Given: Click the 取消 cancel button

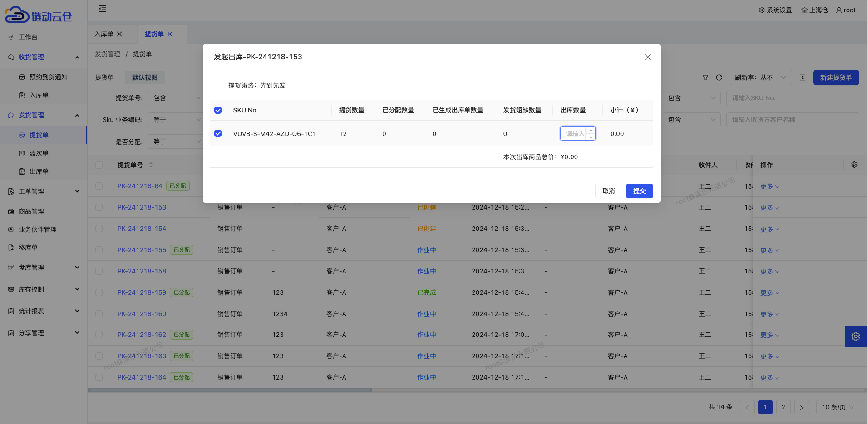Looking at the screenshot, I should (608, 191).
